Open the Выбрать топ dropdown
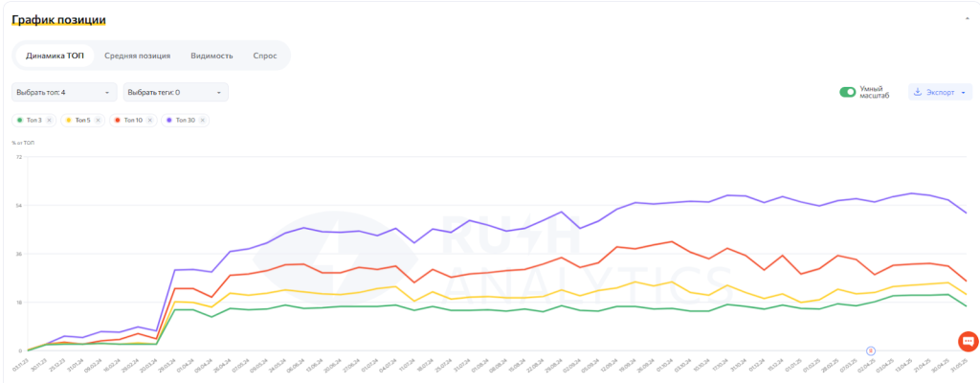The width and height of the screenshot is (980, 383). click(x=63, y=92)
